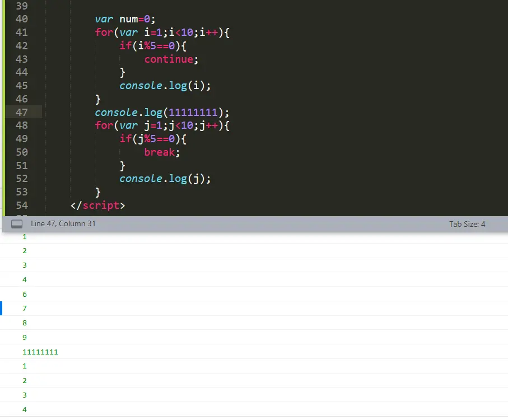Screen dimensions: 508x420
Task: Click 'console.log(j);' code line
Action: (165, 179)
